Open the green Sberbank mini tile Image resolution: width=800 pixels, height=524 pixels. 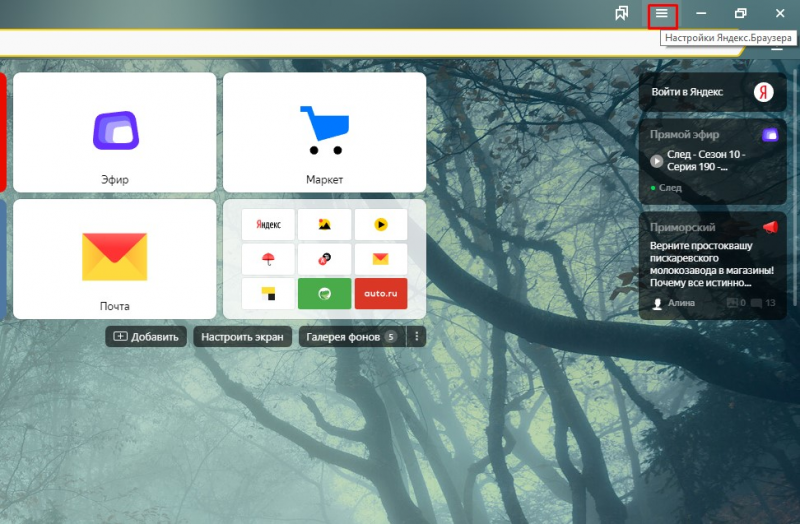324,293
